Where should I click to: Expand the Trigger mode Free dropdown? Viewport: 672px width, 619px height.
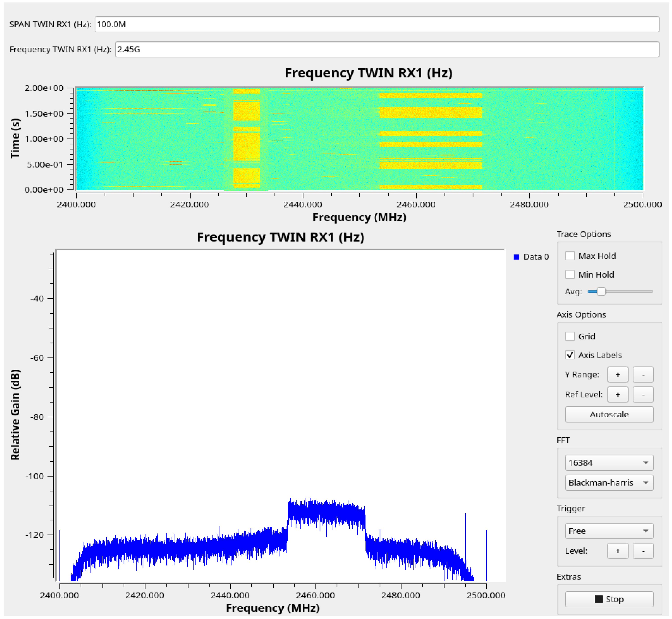609,531
